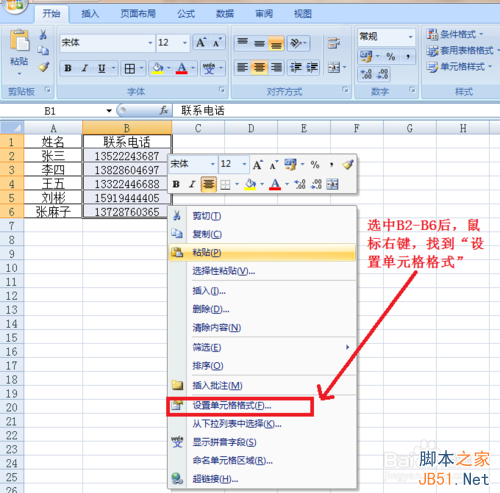Toggle italic in the ribbon font group
500x493 pixels.
[85, 68]
